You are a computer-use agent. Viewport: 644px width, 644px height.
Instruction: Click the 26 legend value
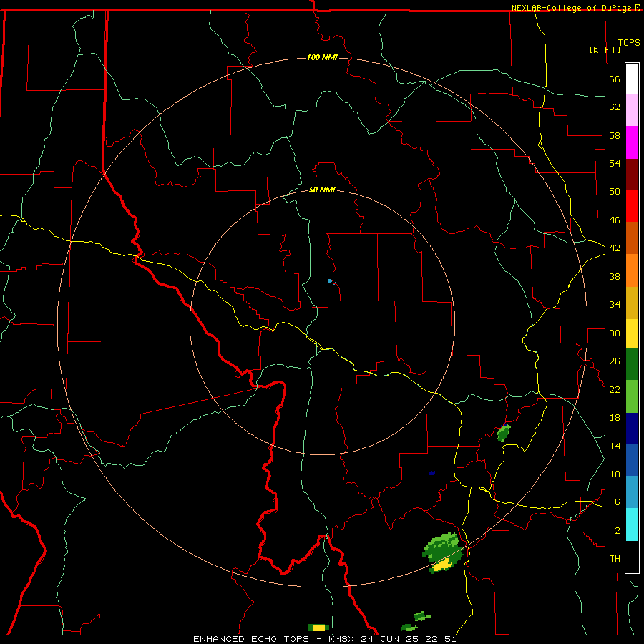pos(615,361)
